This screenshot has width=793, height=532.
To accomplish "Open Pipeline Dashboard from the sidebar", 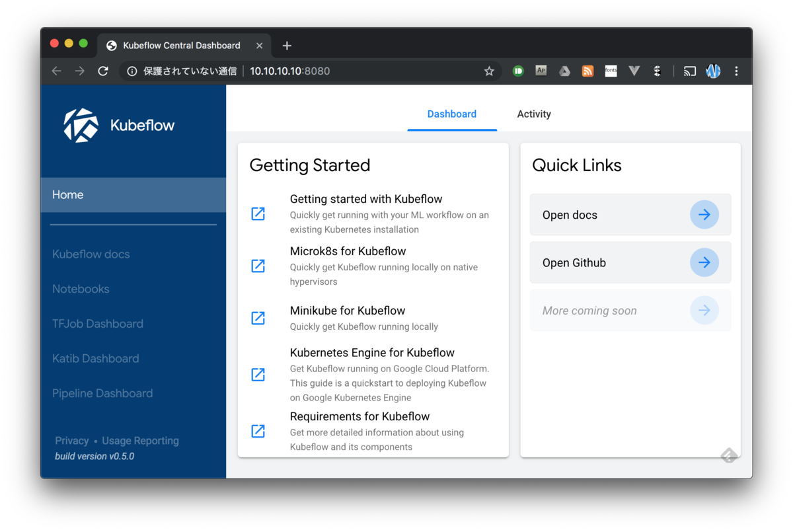I will [x=102, y=393].
